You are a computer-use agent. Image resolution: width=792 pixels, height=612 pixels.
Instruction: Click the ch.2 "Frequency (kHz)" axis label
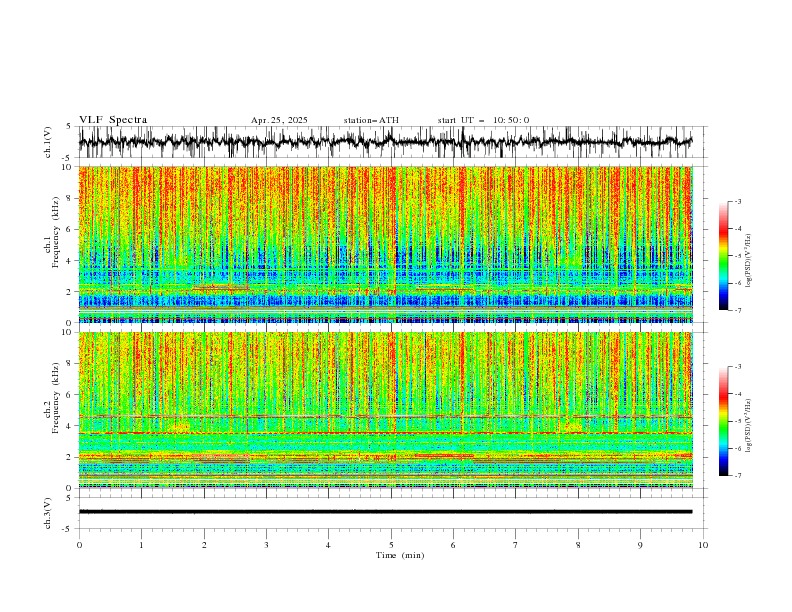[x=55, y=397]
